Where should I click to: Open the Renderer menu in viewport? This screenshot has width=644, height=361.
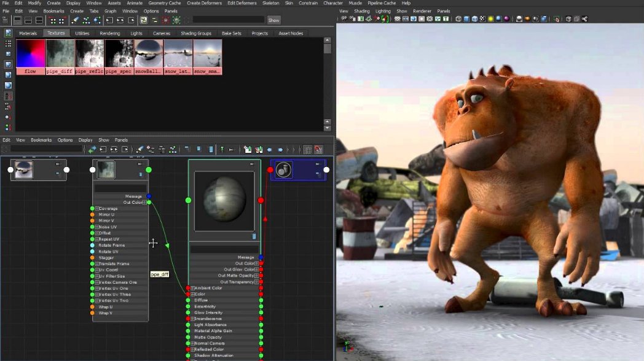pyautogui.click(x=422, y=11)
